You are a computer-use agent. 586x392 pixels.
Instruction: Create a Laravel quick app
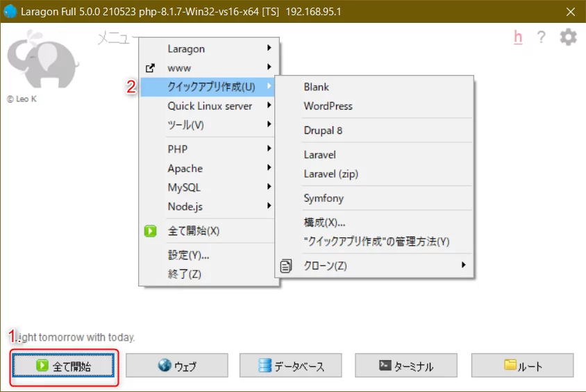[374, 155]
